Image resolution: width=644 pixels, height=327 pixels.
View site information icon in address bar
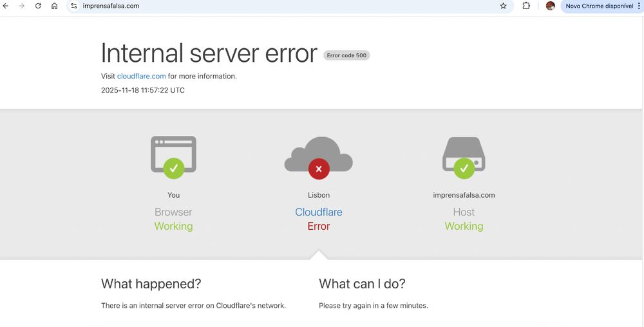(74, 6)
